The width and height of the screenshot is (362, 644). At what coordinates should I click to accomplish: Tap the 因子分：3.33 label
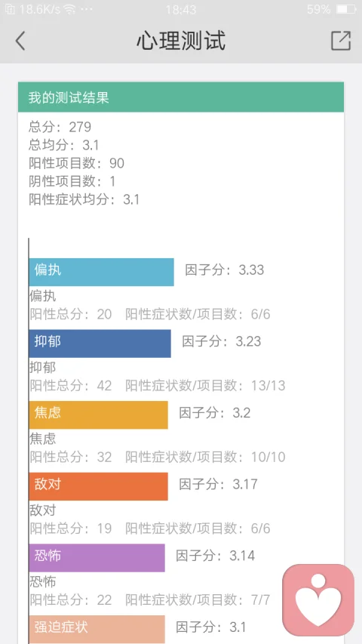[224, 270]
